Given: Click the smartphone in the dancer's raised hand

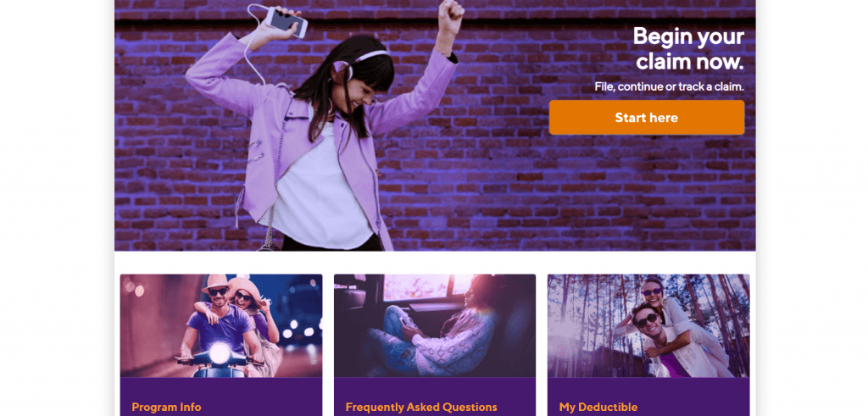Looking at the screenshot, I should [x=286, y=22].
